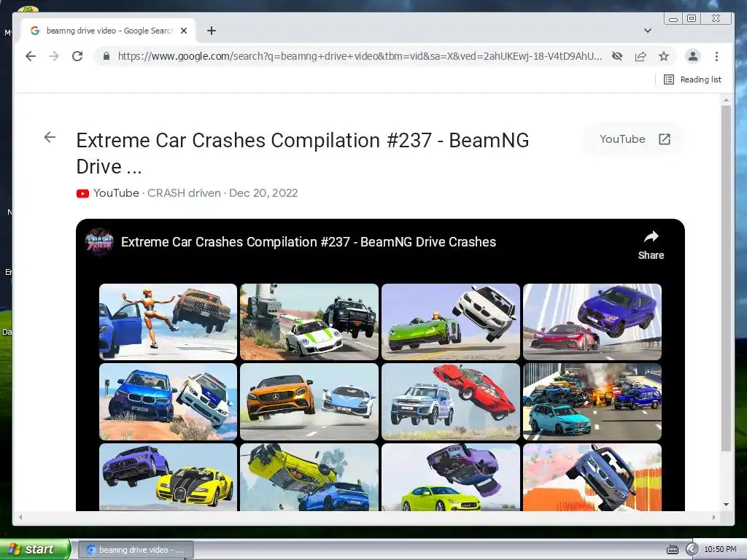Click the horizontal scrollbar right arrow
The image size is (747, 560).
pos(713,517)
